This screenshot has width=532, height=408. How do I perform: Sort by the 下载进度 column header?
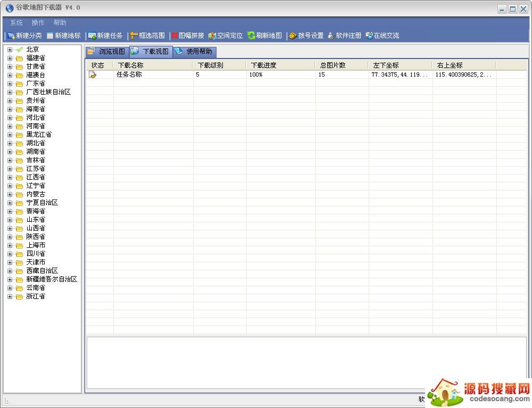280,65
